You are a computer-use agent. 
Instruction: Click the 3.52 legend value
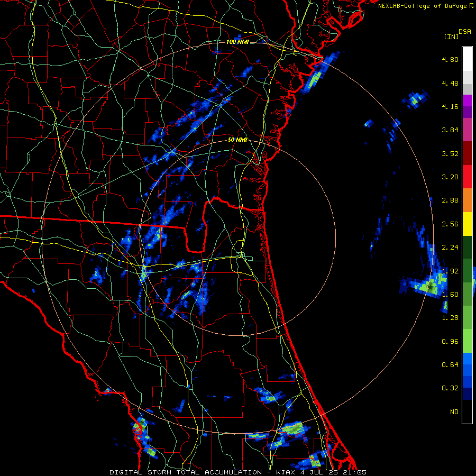450,153
